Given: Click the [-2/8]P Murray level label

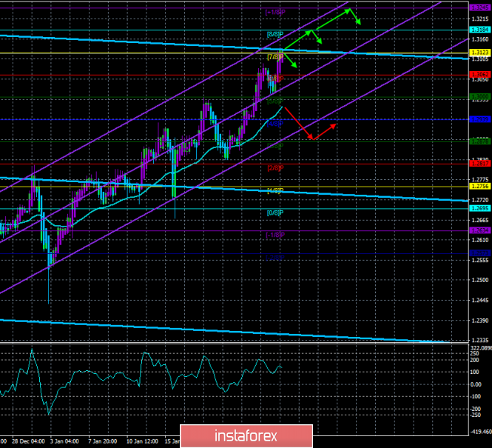Looking at the screenshot, I should [x=275, y=258].
